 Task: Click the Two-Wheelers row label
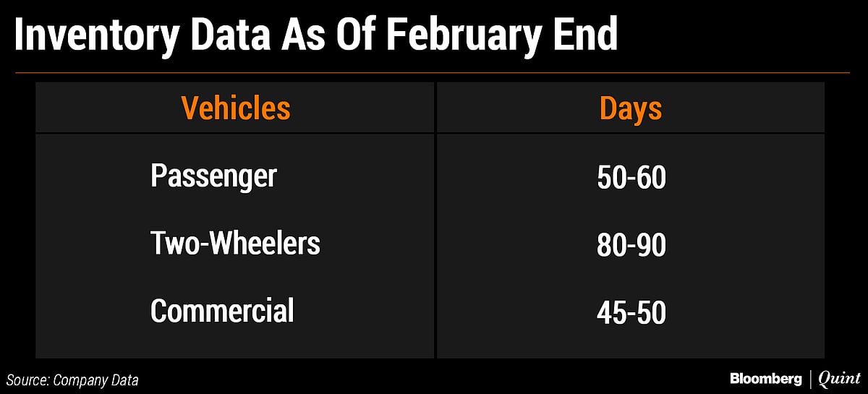coord(235,244)
